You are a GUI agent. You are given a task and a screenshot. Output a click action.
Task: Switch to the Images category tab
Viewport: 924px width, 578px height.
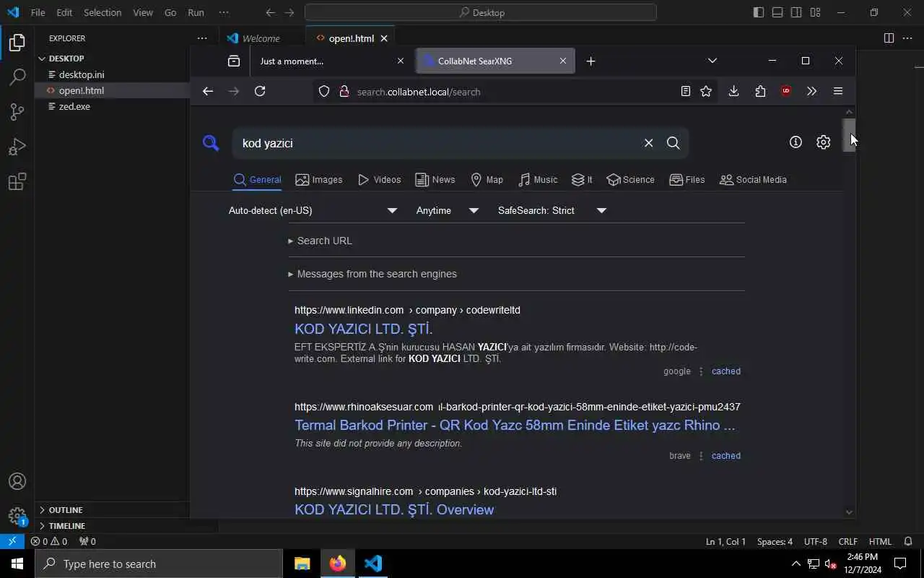[x=319, y=180]
